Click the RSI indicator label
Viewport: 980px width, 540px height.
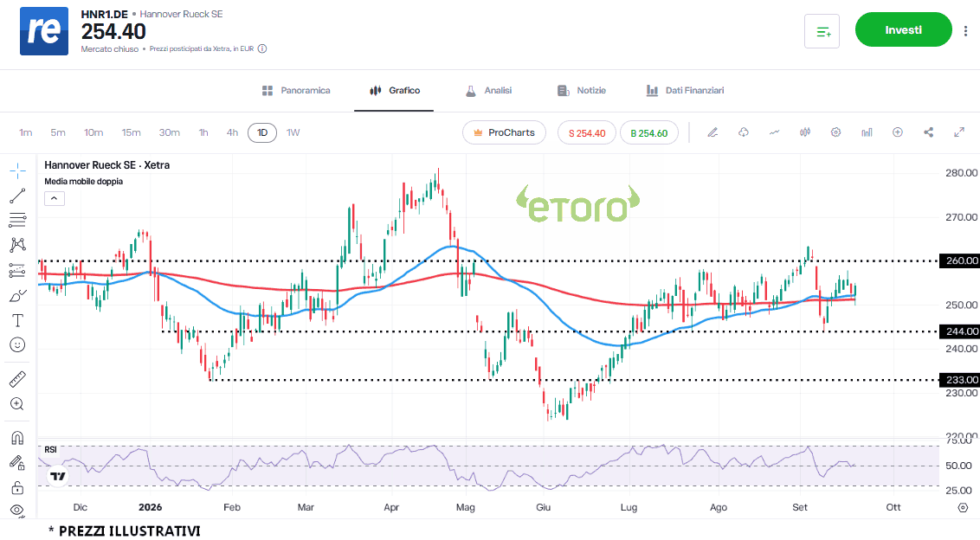[x=50, y=449]
